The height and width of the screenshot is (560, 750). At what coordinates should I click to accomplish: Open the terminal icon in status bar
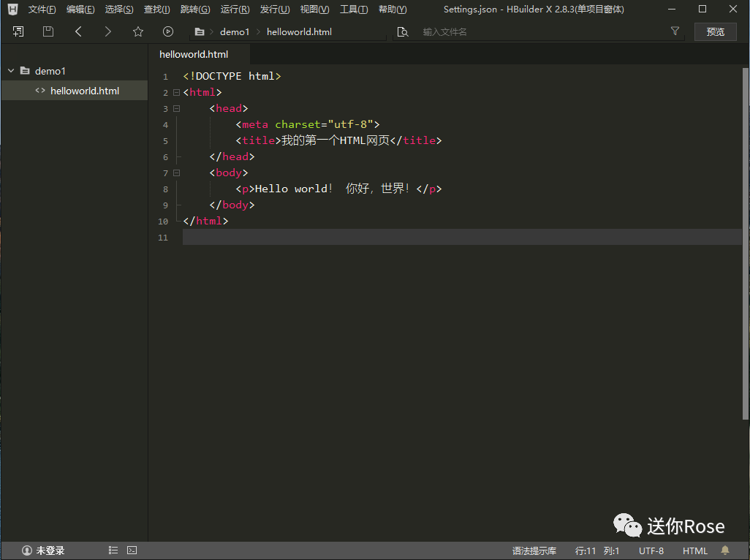132,550
